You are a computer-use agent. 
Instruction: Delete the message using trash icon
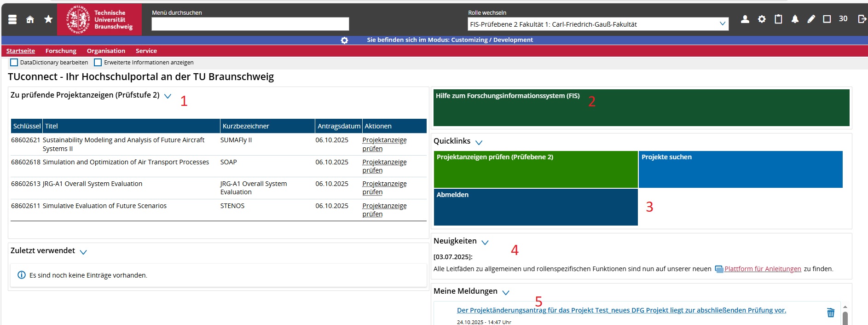click(831, 313)
